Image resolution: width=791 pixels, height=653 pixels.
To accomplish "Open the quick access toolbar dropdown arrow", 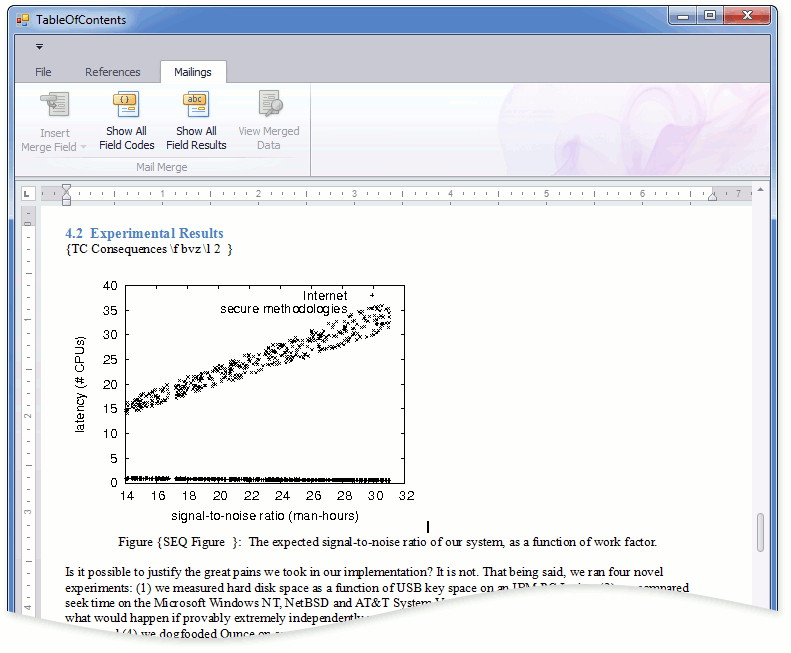I will point(39,47).
